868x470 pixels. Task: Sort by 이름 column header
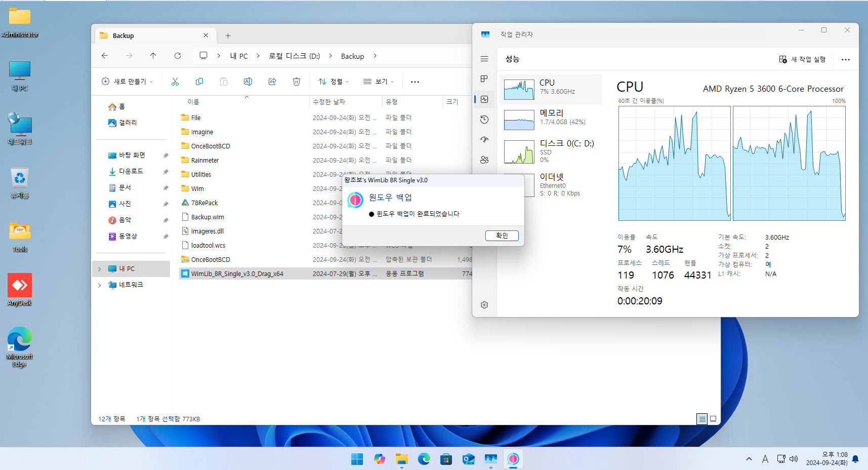[245, 102]
